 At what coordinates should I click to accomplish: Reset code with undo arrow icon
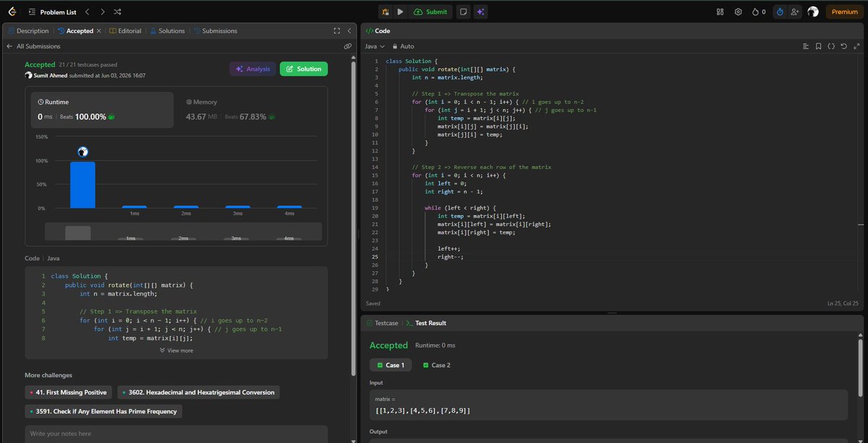[843, 46]
